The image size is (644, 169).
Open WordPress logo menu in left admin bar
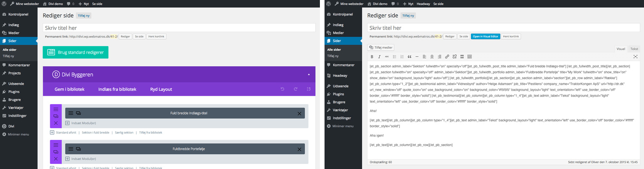tap(4, 3)
